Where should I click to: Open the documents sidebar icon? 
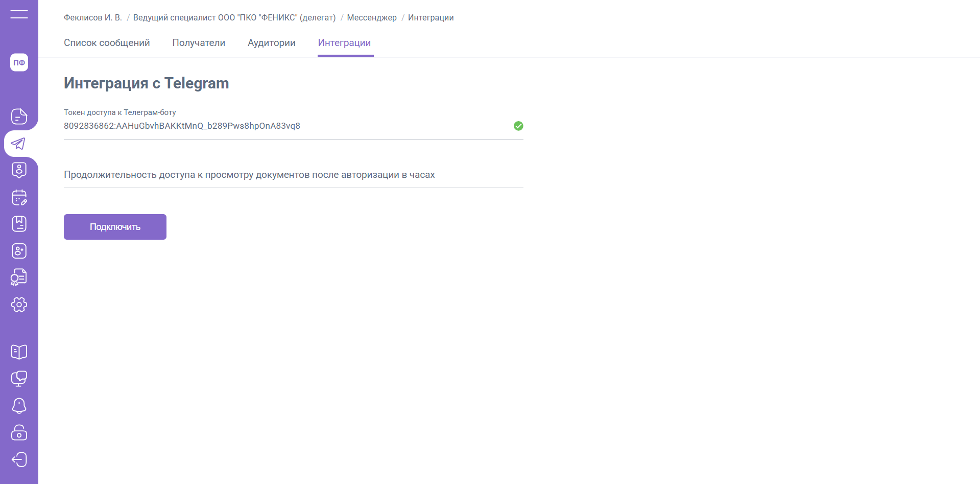(x=19, y=117)
